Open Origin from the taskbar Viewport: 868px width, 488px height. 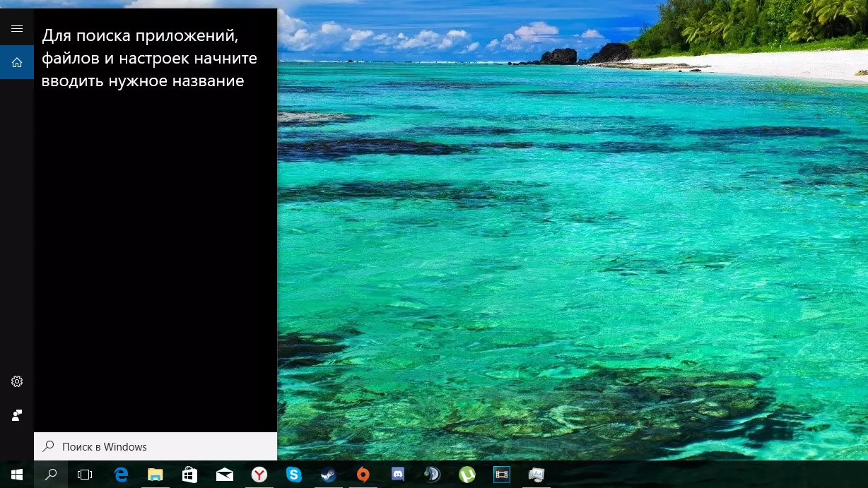(x=363, y=475)
